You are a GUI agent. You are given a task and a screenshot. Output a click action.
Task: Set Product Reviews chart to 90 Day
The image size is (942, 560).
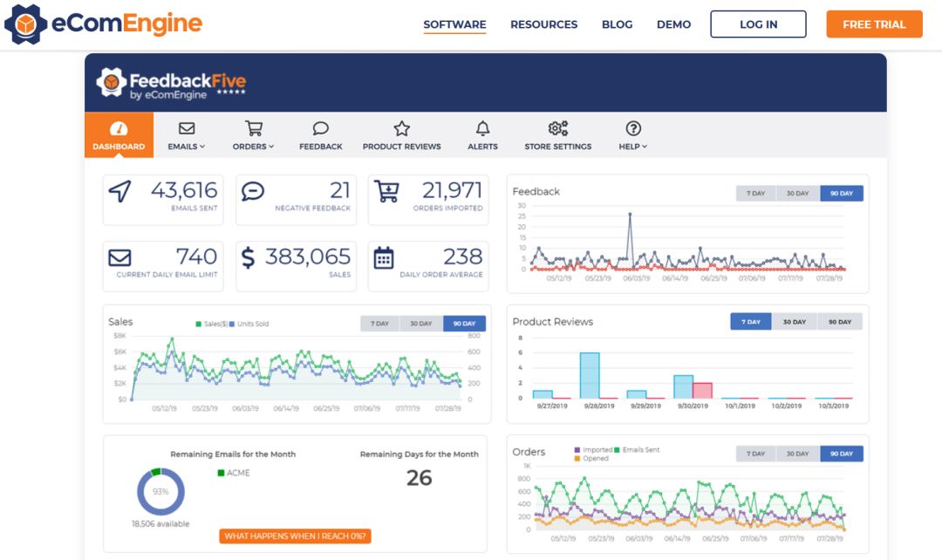[839, 322]
